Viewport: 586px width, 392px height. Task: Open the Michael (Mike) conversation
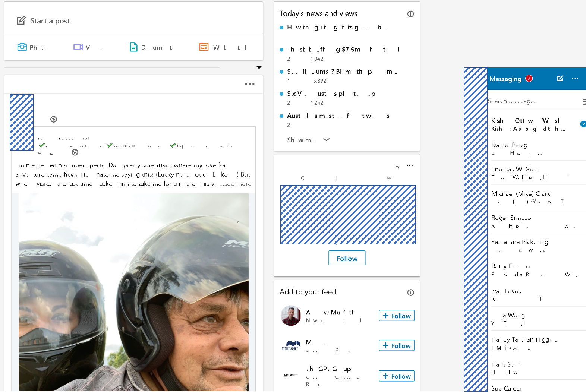click(537, 197)
